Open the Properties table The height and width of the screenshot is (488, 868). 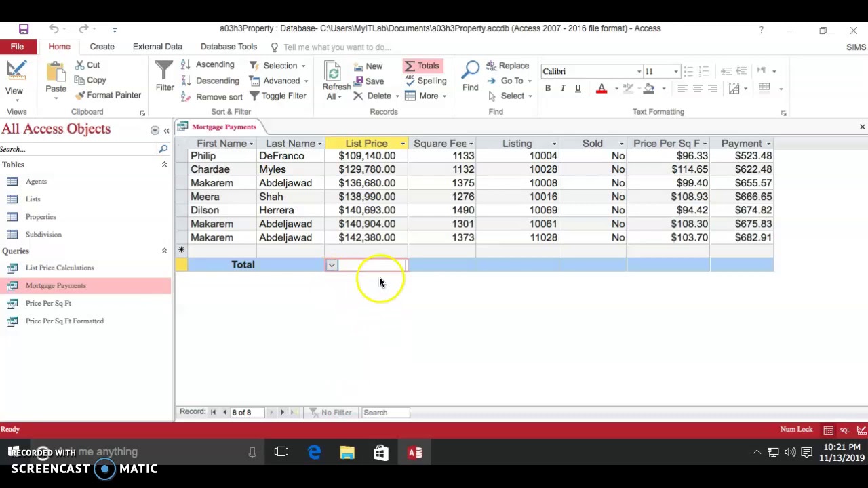41,217
